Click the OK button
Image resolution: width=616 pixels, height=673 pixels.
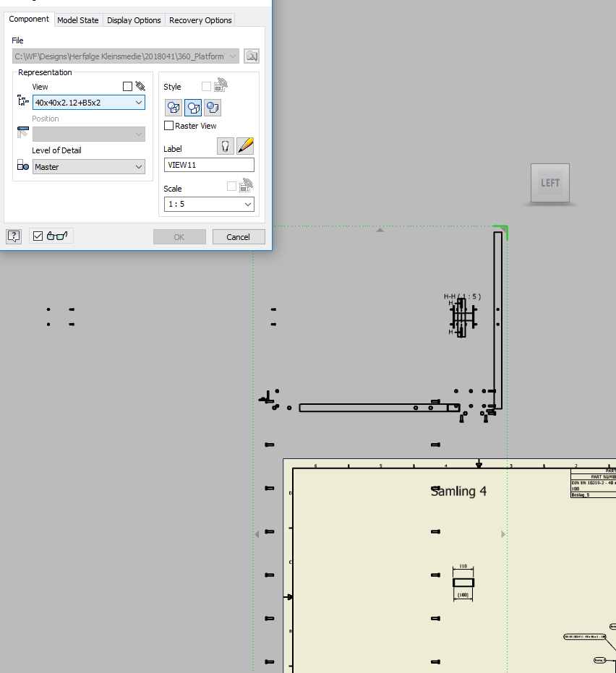[x=179, y=237]
